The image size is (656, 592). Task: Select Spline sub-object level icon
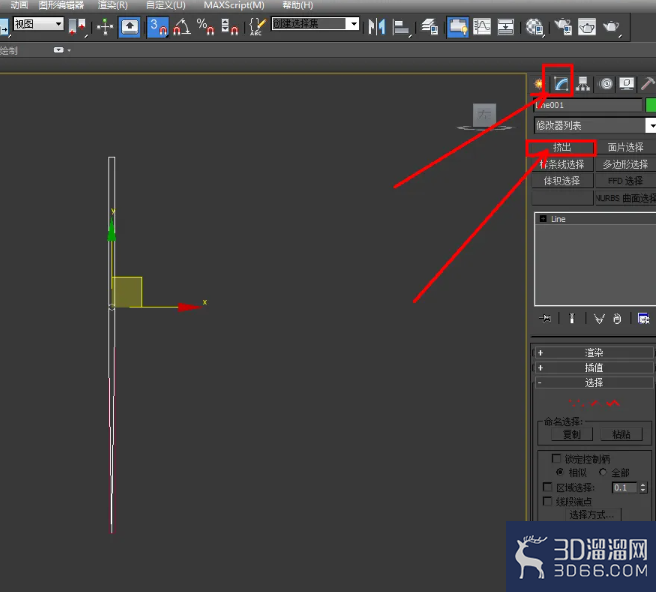click(613, 404)
